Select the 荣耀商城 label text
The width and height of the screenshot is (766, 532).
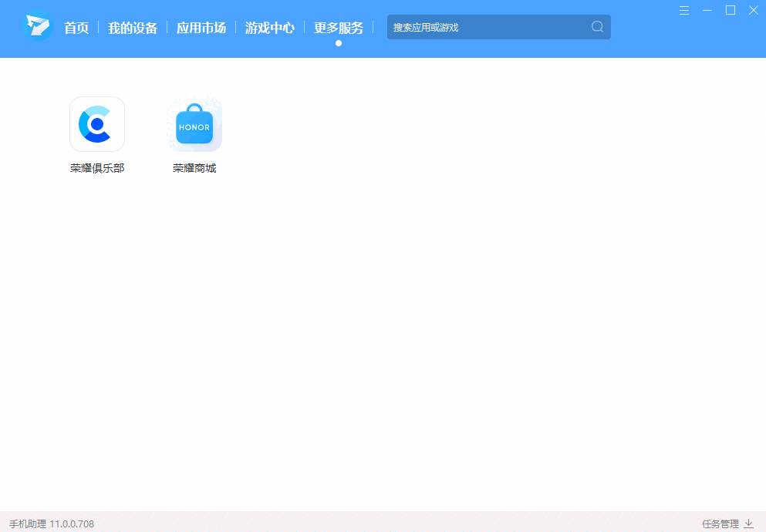tap(194, 167)
